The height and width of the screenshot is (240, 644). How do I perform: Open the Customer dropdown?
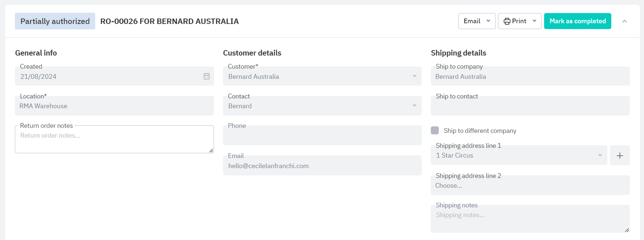coord(322,77)
